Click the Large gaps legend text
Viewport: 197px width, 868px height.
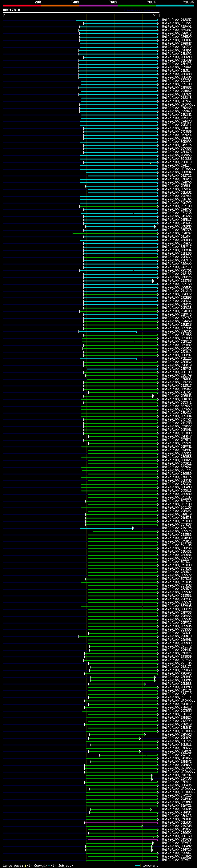pyautogui.click(x=38, y=865)
